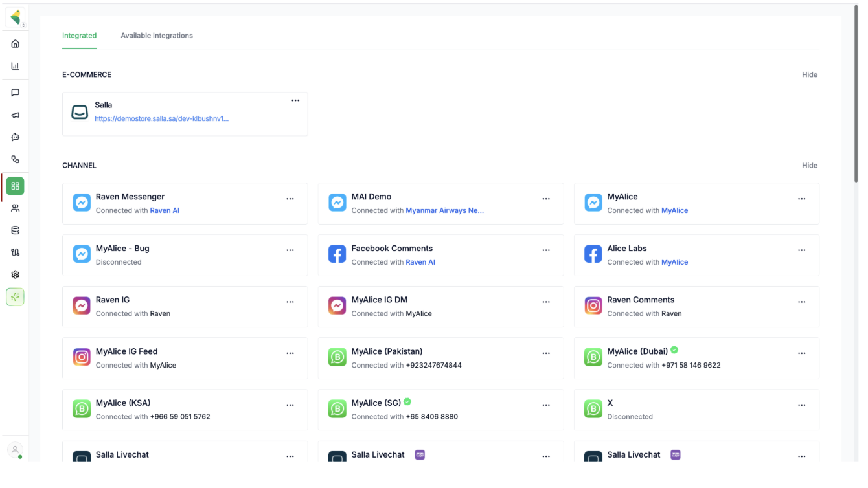Open Raven AI link on Raven Messenger card
The image size is (868, 488).
165,210
